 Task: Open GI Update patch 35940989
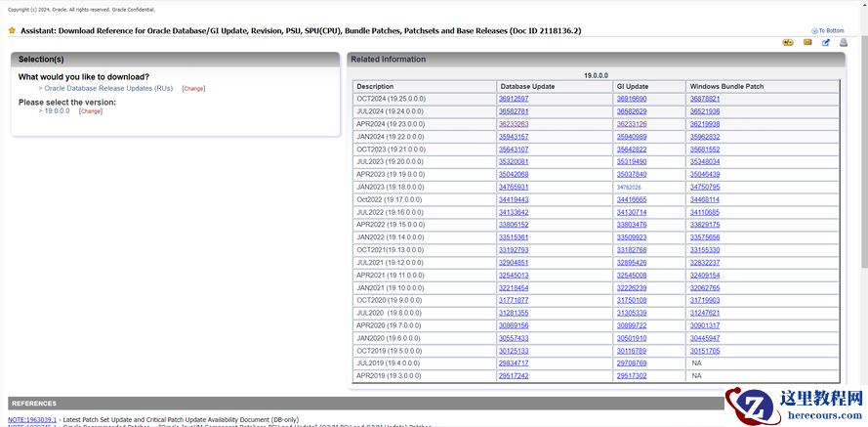tap(632, 137)
